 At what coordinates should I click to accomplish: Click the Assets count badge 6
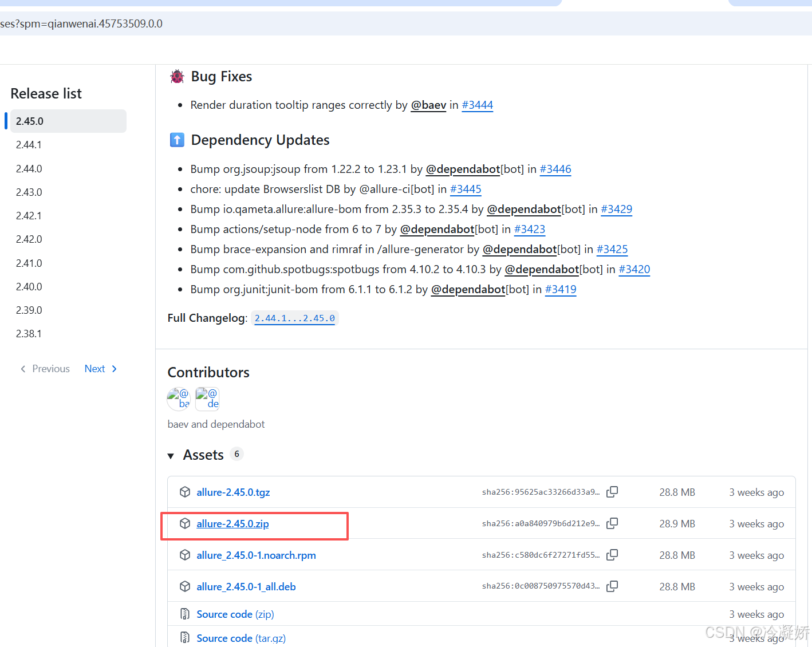tap(236, 454)
